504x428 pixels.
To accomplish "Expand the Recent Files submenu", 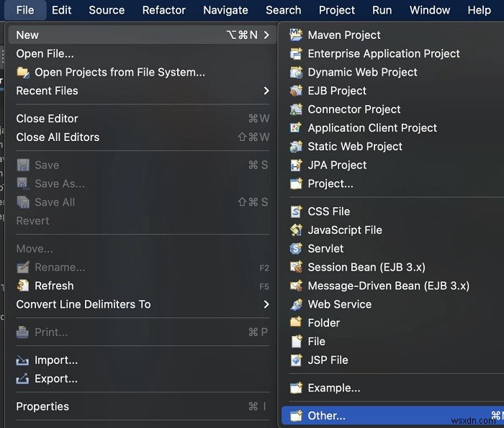I will 266,91.
